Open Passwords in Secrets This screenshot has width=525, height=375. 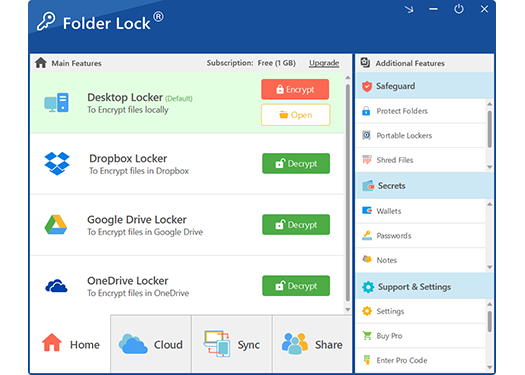click(x=421, y=235)
